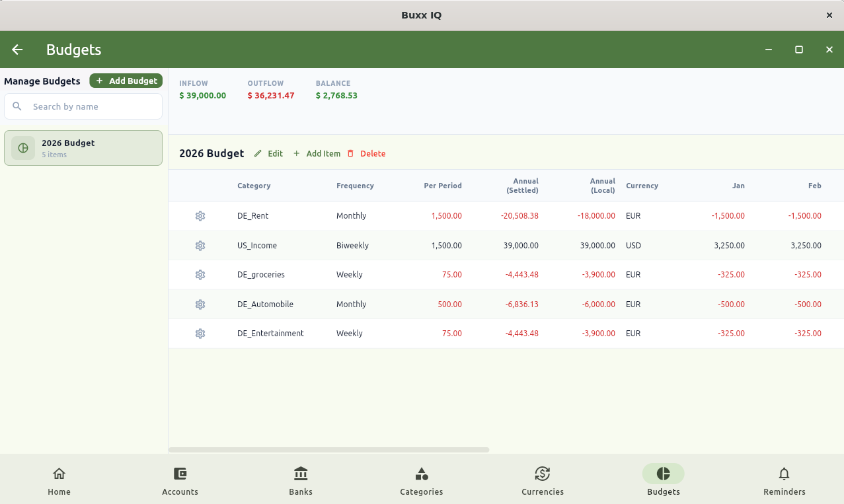Open the DE_Automobile row gear icon
This screenshot has width=844, height=504.
point(200,305)
